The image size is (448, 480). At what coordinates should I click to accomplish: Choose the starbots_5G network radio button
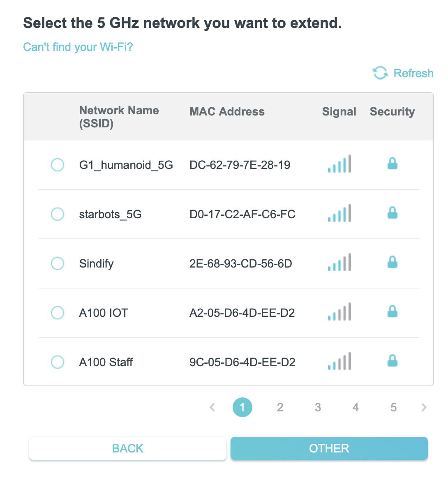click(x=58, y=214)
